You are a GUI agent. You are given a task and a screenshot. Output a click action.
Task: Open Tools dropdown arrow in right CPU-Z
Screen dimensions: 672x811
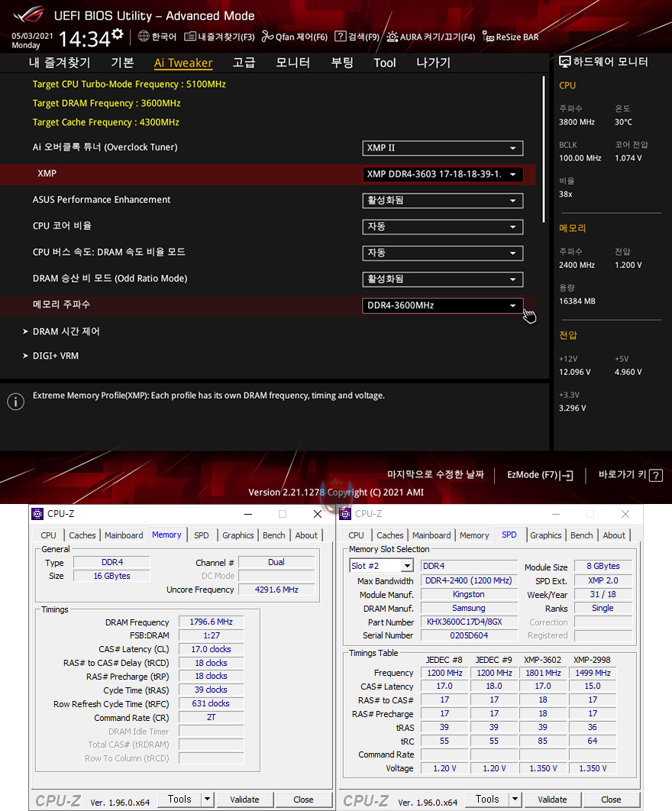pyautogui.click(x=515, y=799)
